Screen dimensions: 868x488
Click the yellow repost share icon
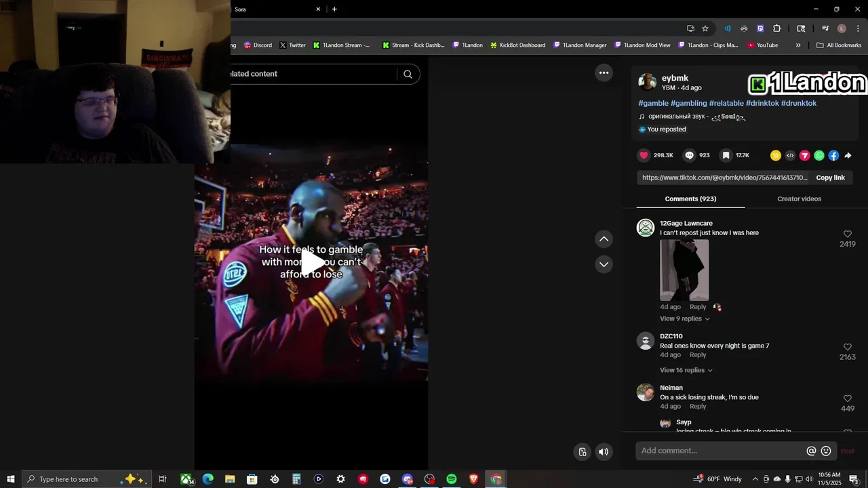pyautogui.click(x=775, y=155)
